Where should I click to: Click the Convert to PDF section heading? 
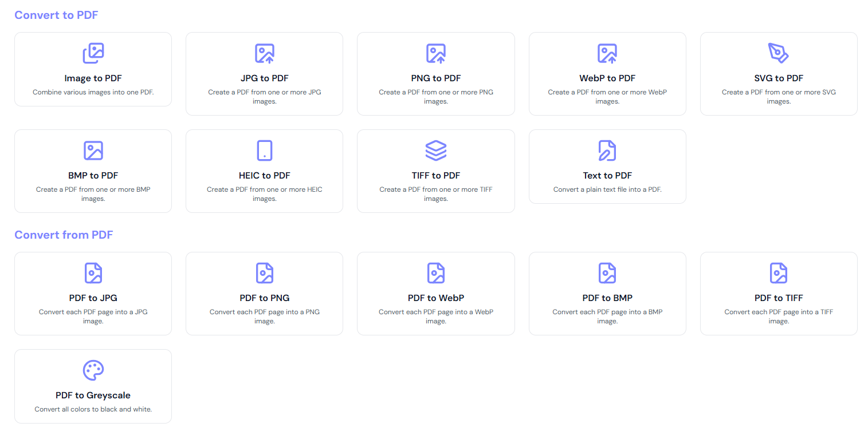pos(56,15)
